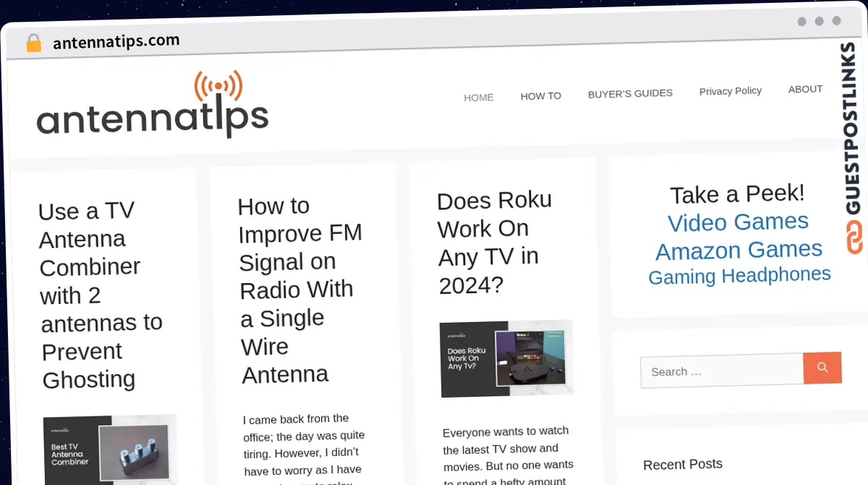Image resolution: width=868 pixels, height=485 pixels.
Task: Click the Best TV Antenna Combiner thumbnail
Action: click(x=110, y=450)
